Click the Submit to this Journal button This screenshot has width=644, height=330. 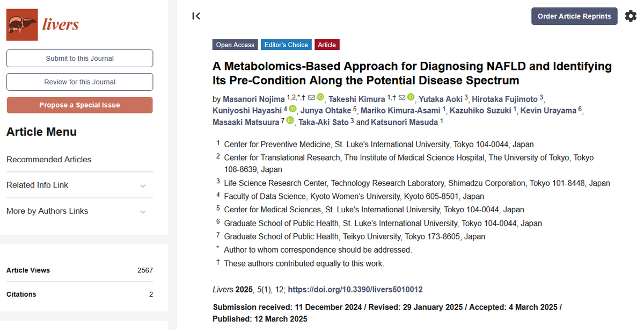tap(79, 59)
